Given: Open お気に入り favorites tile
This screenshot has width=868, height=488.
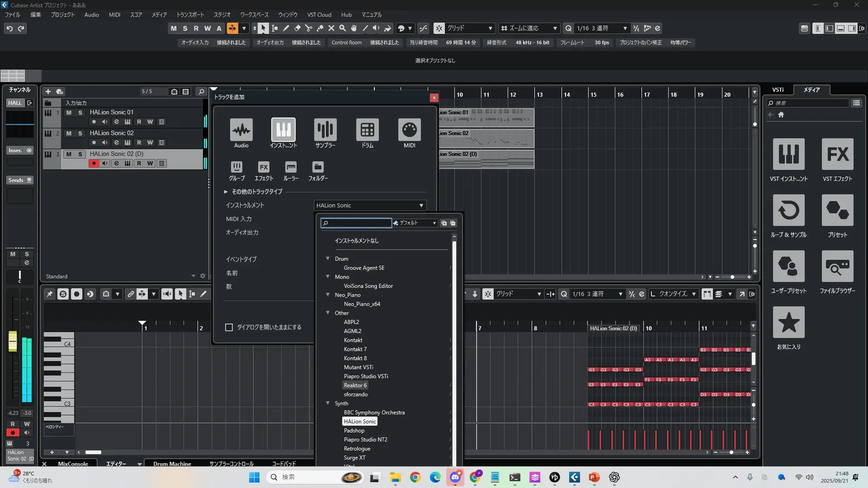Looking at the screenshot, I should (x=788, y=323).
